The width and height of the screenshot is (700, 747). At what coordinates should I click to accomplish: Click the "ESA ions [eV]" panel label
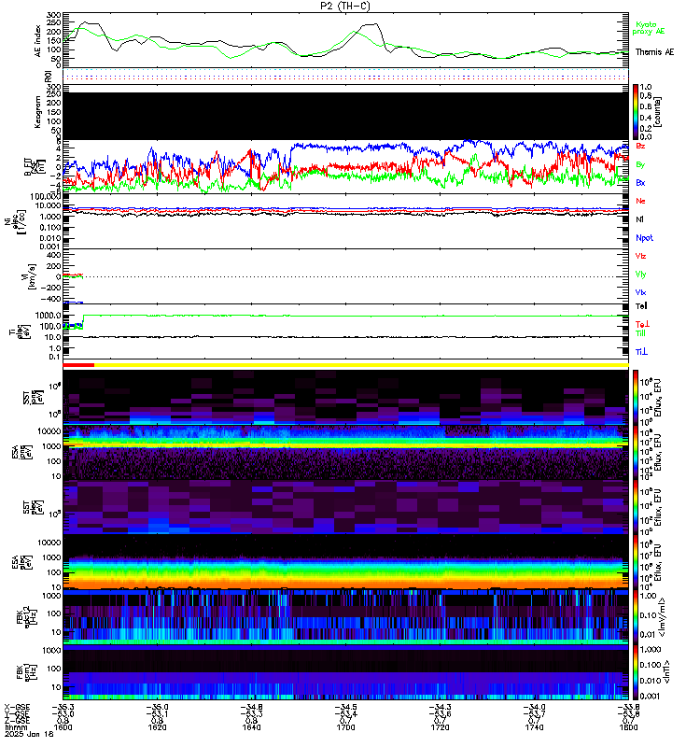(21, 452)
